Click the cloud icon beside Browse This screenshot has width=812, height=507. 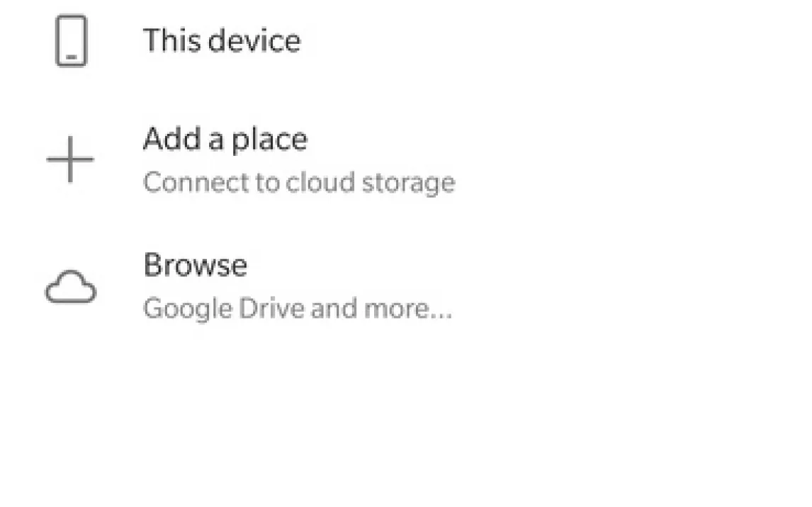[70, 288]
